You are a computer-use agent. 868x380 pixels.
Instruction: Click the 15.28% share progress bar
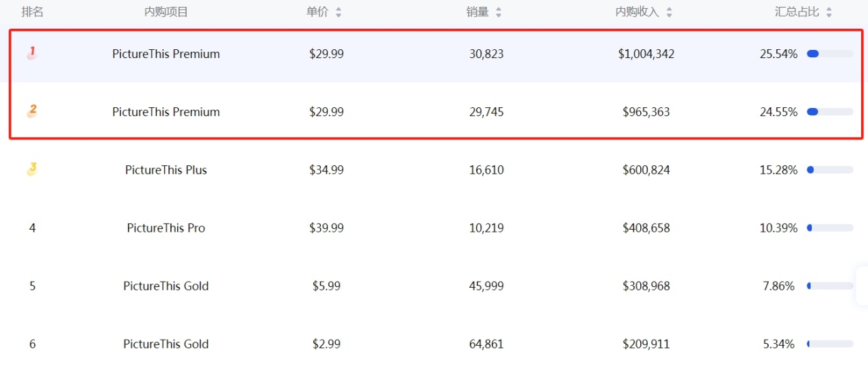coord(830,170)
